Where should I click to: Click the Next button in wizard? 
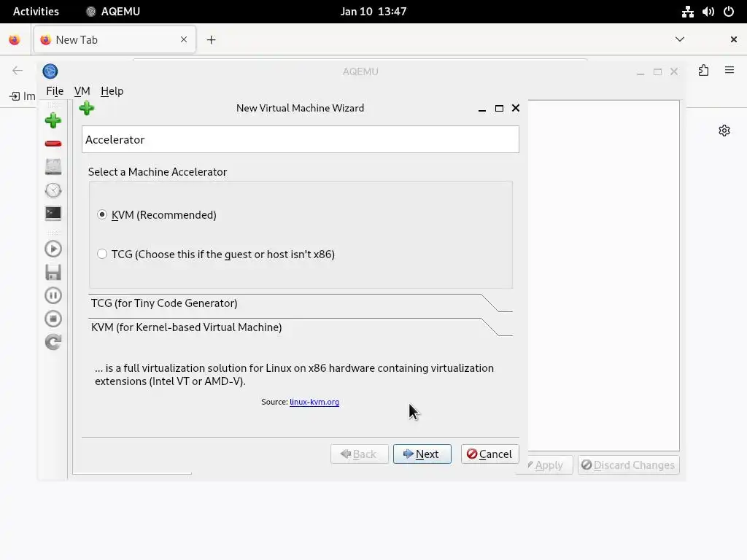(422, 454)
